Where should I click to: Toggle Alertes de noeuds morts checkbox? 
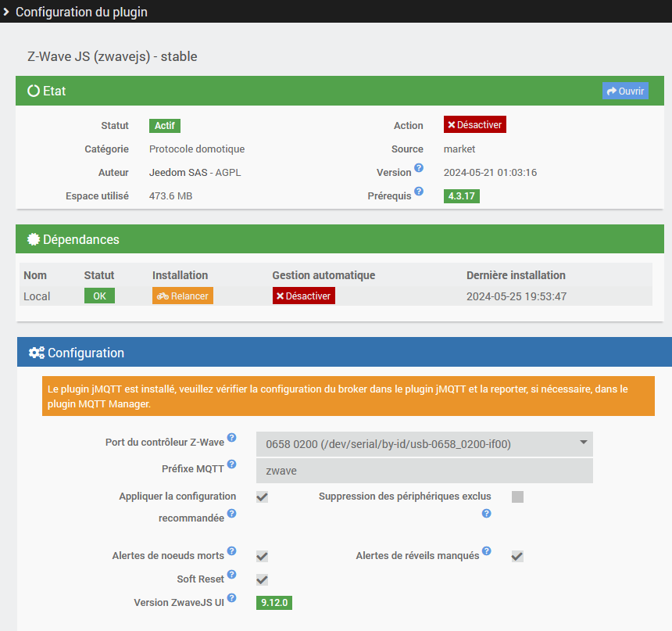click(262, 557)
